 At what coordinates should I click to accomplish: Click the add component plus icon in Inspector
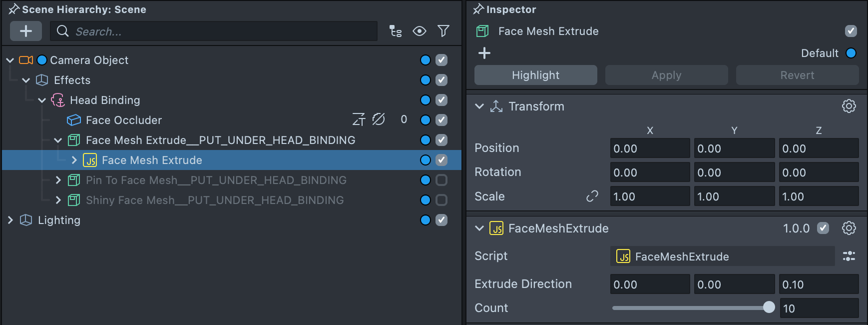pyautogui.click(x=484, y=53)
